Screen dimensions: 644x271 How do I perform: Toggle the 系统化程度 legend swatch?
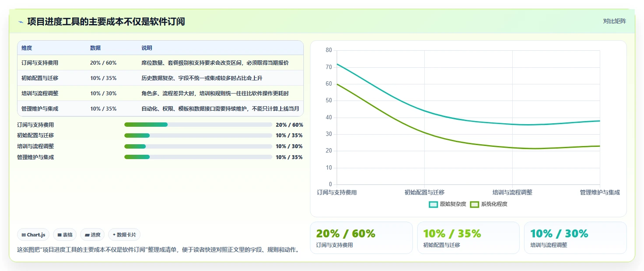(x=475, y=204)
